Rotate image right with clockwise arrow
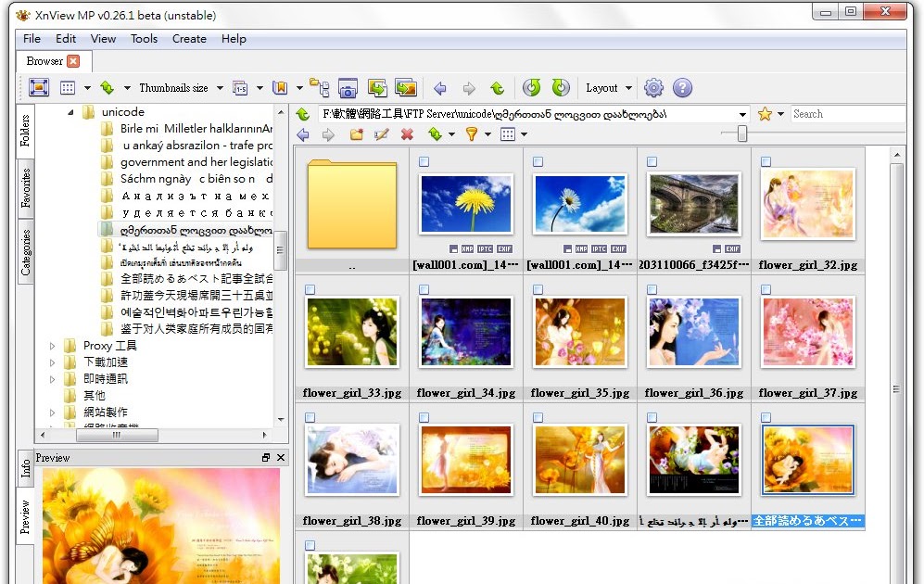The width and height of the screenshot is (924, 584). (561, 87)
